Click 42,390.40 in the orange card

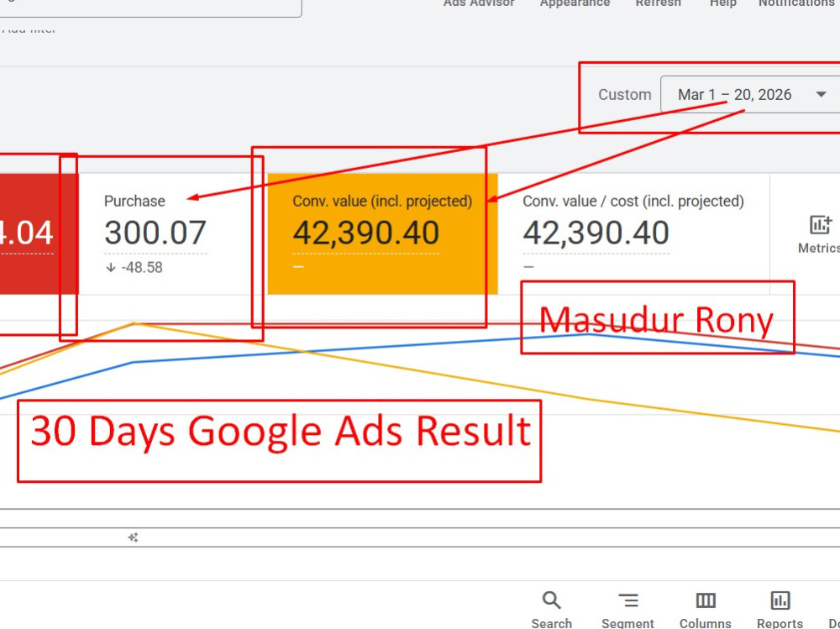(x=366, y=233)
